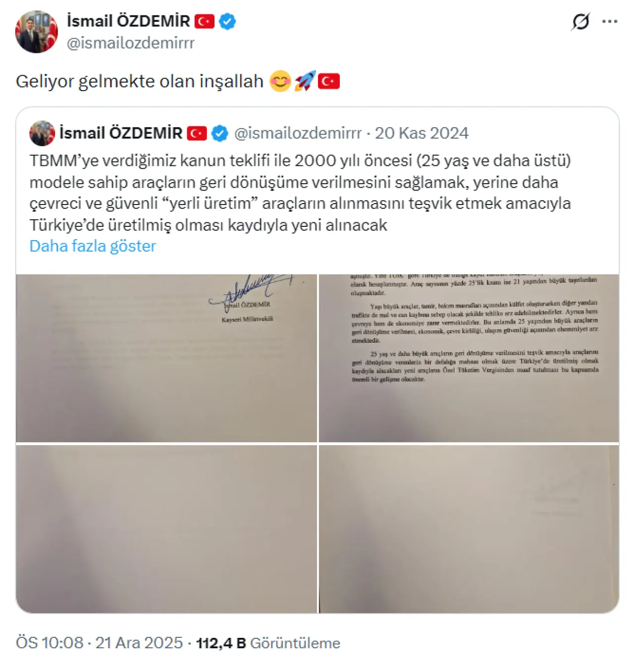Click the ÖS 10:08 · 21 Ara 2025 timestamp

(100, 643)
